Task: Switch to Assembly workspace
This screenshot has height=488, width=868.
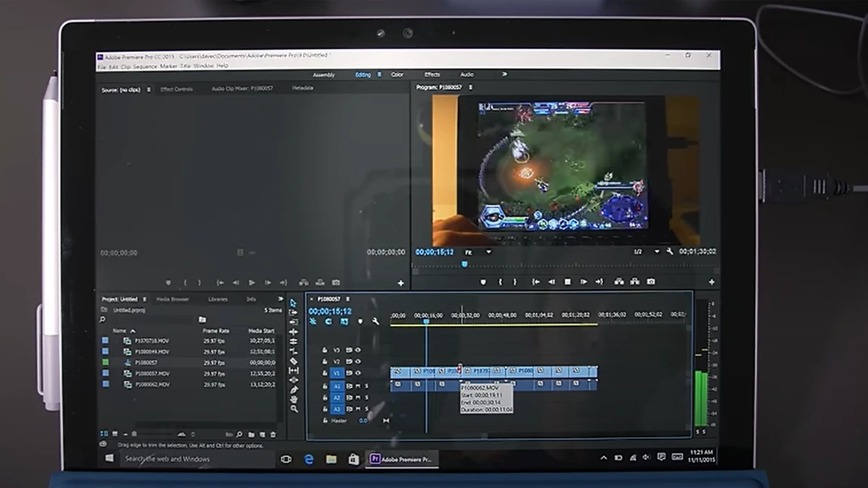Action: coord(323,74)
